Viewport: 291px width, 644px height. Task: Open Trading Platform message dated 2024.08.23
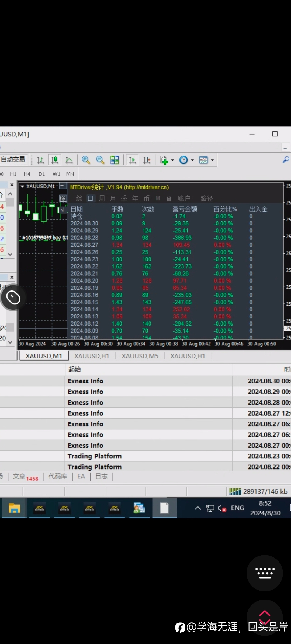point(145,456)
